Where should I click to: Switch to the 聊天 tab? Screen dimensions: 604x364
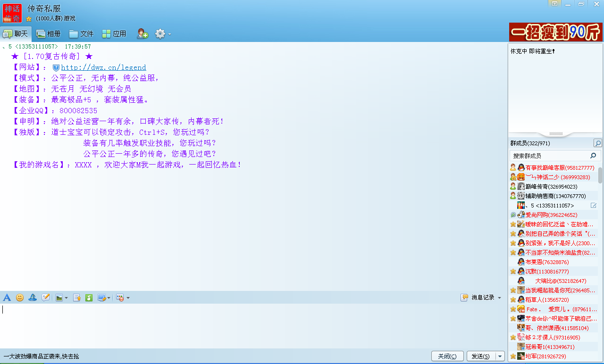click(16, 34)
